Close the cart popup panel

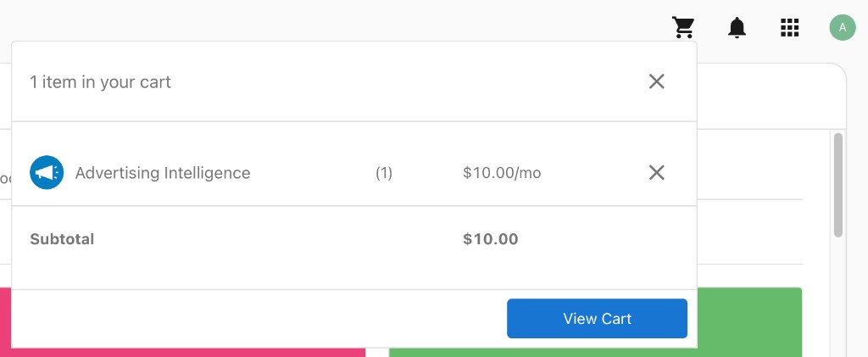[x=656, y=81]
